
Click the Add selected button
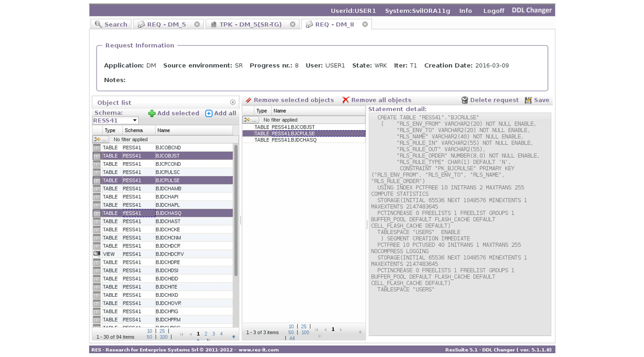pos(173,113)
